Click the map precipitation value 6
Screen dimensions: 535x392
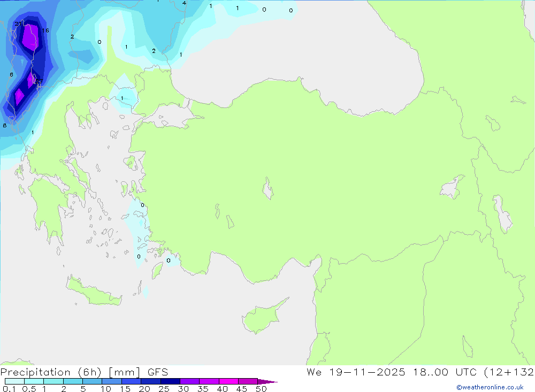(x=11, y=74)
